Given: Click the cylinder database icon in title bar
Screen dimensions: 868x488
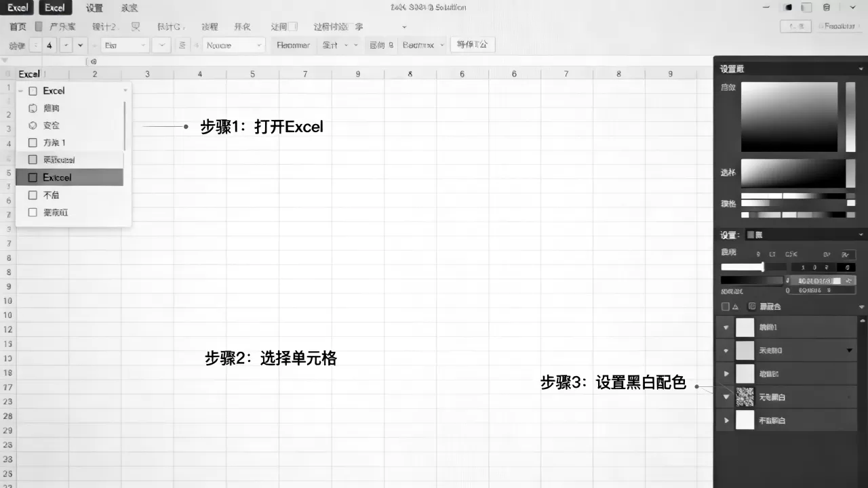Looking at the screenshot, I should tap(825, 7).
